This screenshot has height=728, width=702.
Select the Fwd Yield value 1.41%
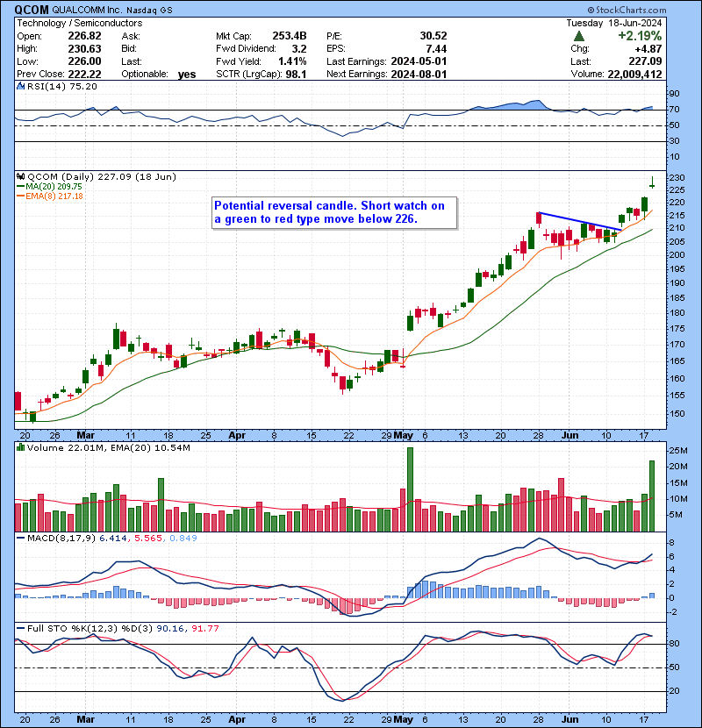tap(292, 61)
